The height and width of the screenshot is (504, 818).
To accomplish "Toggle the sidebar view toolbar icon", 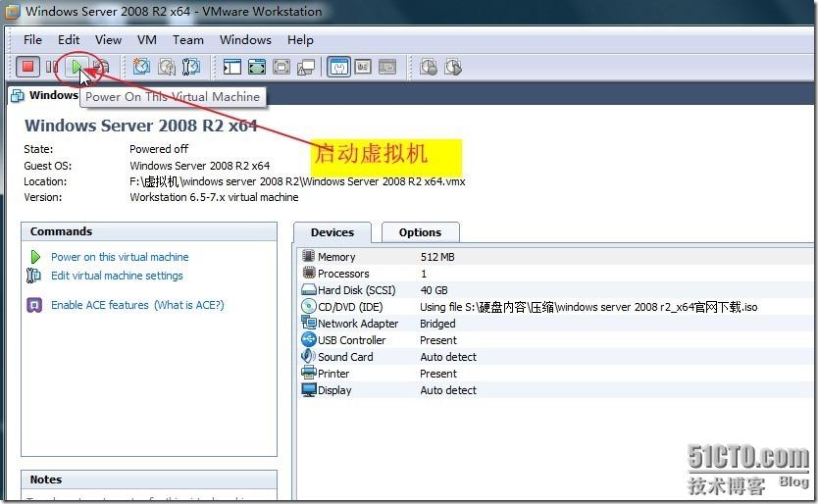I will click(x=232, y=67).
